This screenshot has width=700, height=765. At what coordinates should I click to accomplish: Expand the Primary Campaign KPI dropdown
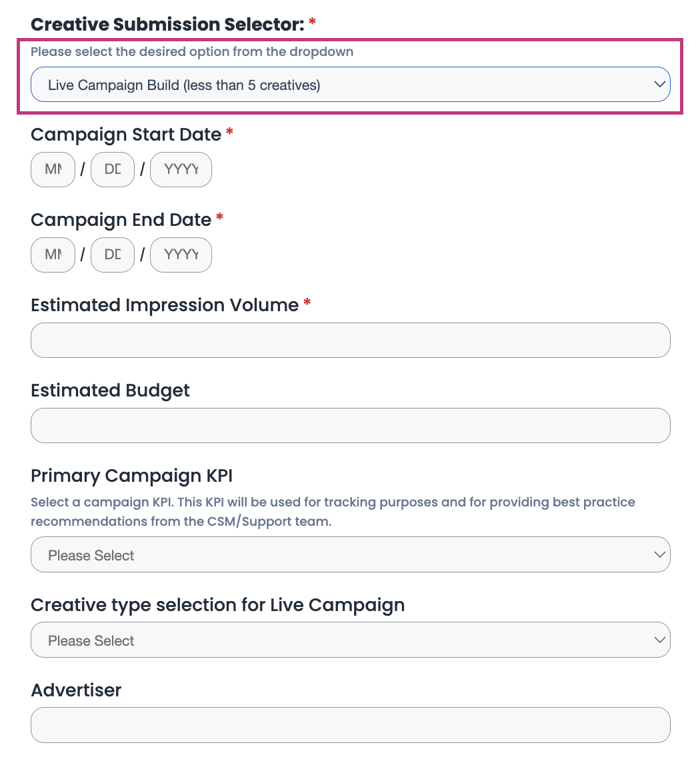point(350,554)
